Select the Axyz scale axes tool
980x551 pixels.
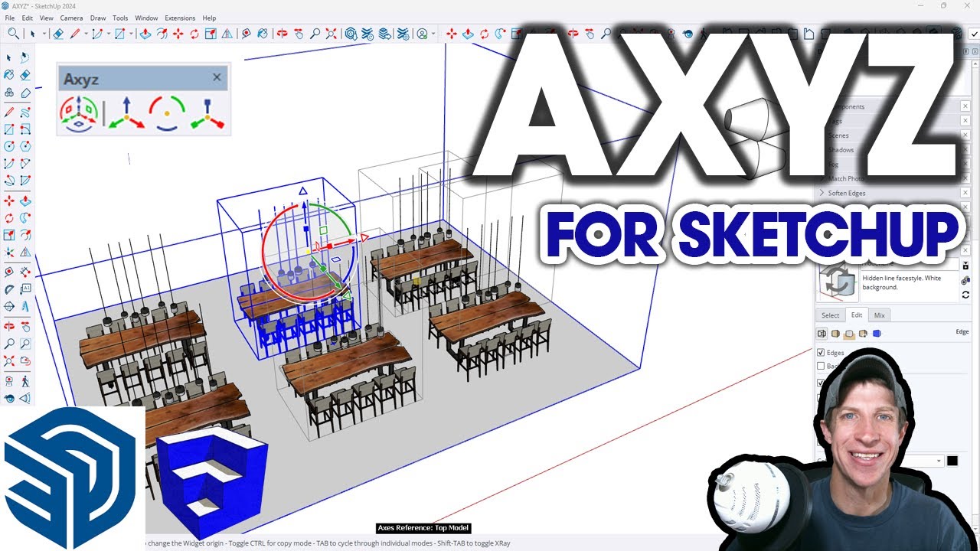(207, 113)
